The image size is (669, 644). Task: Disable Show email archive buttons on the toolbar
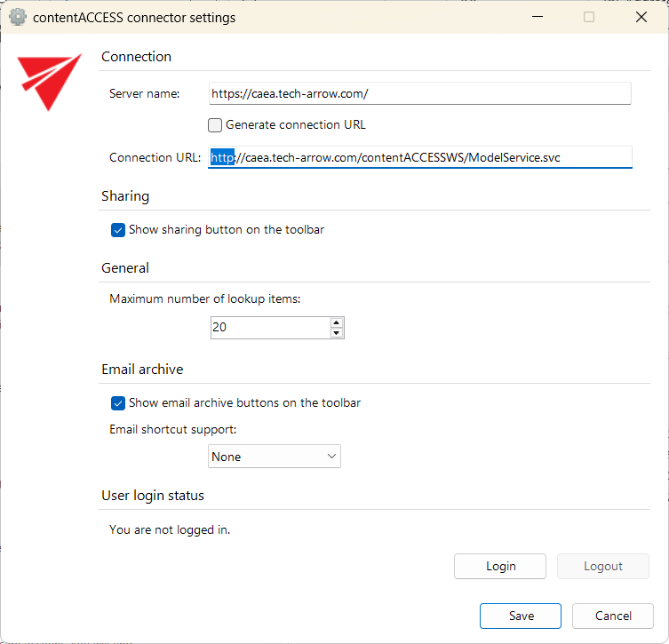click(118, 403)
